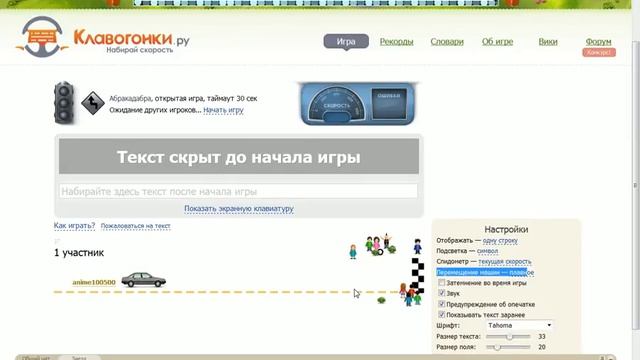640x360 pixels.
Task: Open anime100500 player profile
Action: pyautogui.click(x=94, y=282)
